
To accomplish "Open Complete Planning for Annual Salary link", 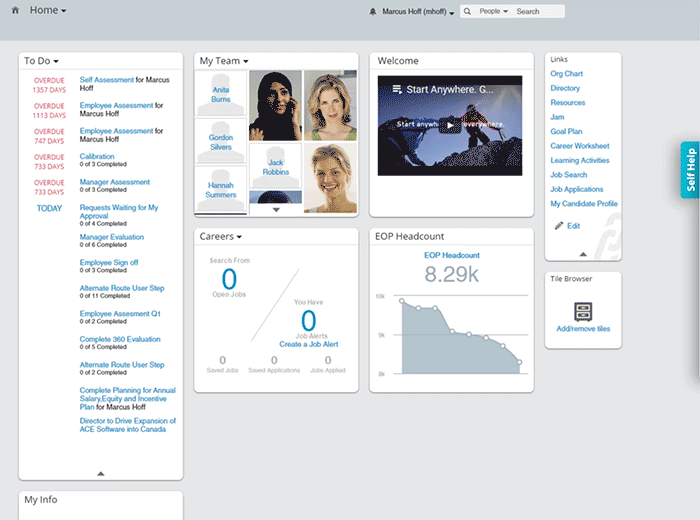I will pos(128,398).
